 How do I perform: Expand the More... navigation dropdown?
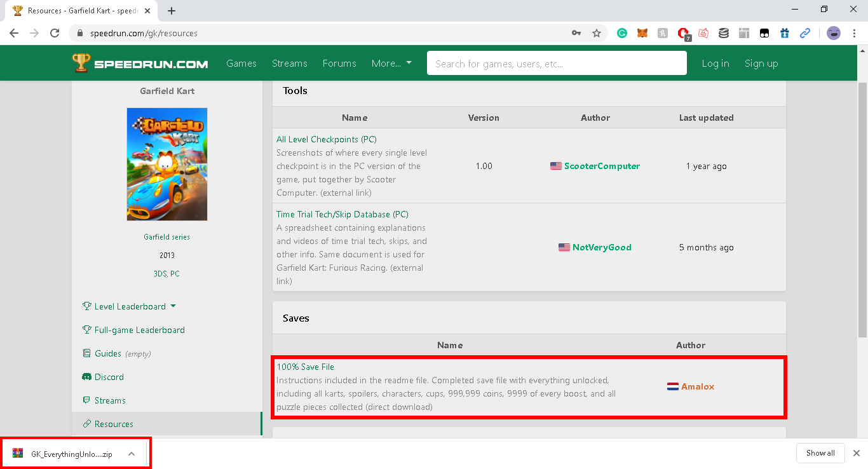391,64
